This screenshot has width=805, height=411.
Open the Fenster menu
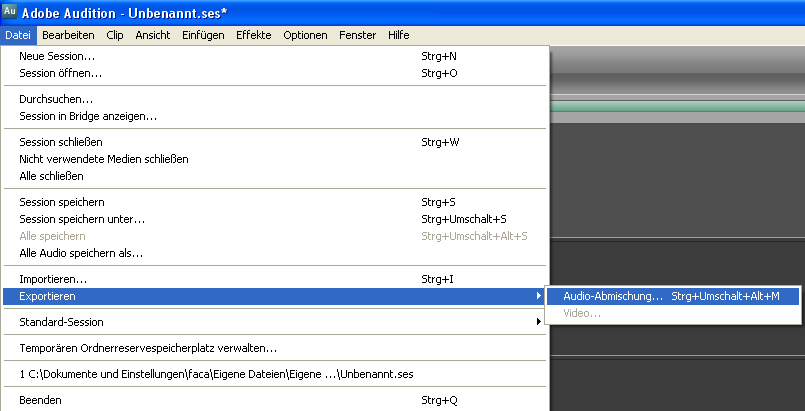coord(358,35)
